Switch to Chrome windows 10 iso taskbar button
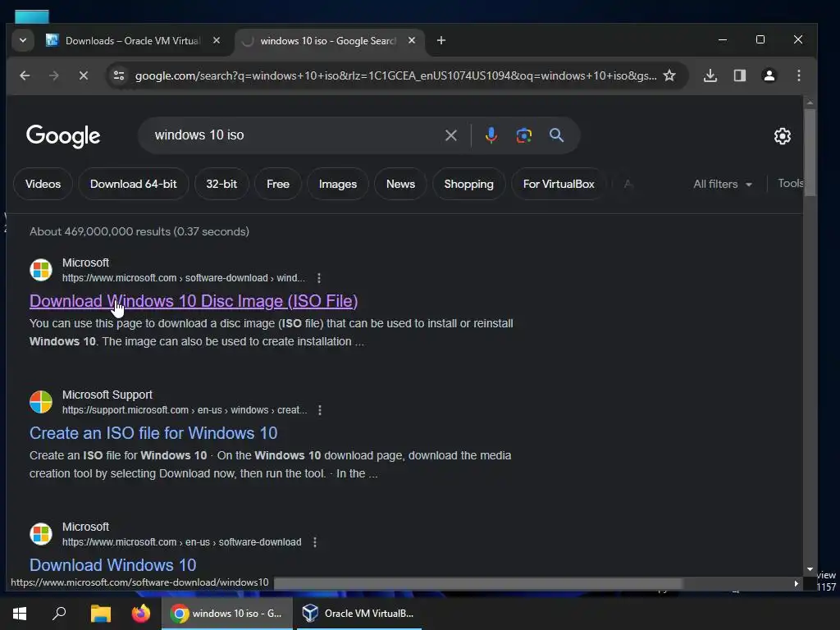This screenshot has width=840, height=630. point(227,614)
